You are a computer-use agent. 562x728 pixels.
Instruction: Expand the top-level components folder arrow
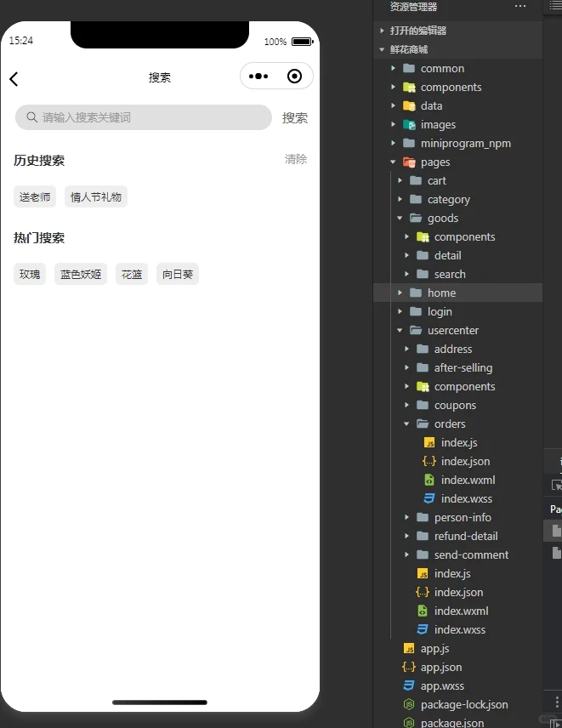pyautogui.click(x=393, y=87)
